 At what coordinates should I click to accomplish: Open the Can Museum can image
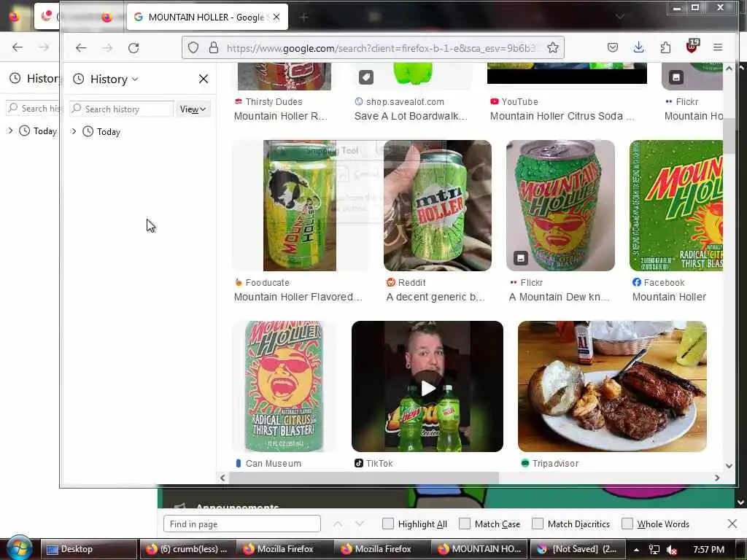[x=285, y=386]
